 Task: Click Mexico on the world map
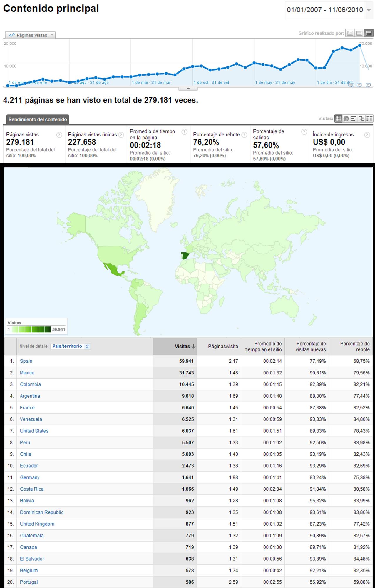click(x=113, y=270)
